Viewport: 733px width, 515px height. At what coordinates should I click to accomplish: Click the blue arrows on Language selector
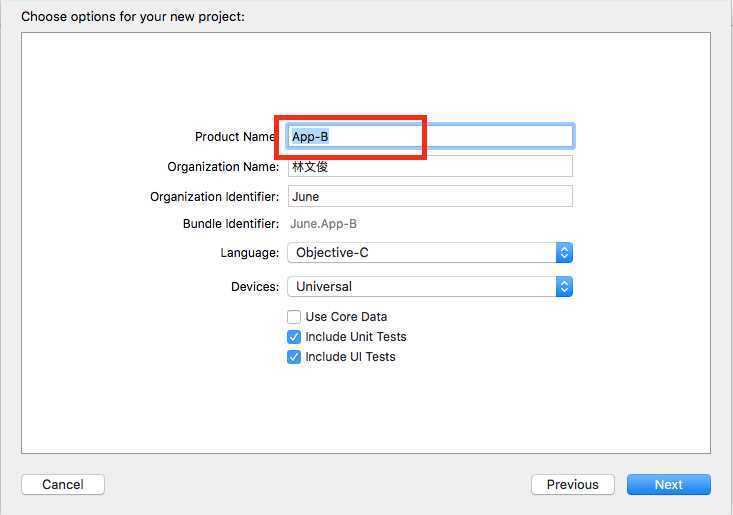(x=564, y=253)
